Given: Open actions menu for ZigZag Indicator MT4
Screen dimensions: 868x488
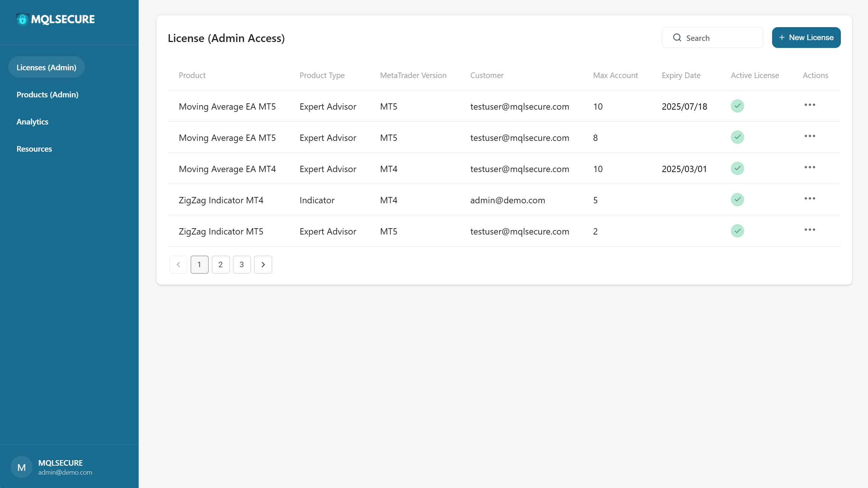Looking at the screenshot, I should coord(810,198).
